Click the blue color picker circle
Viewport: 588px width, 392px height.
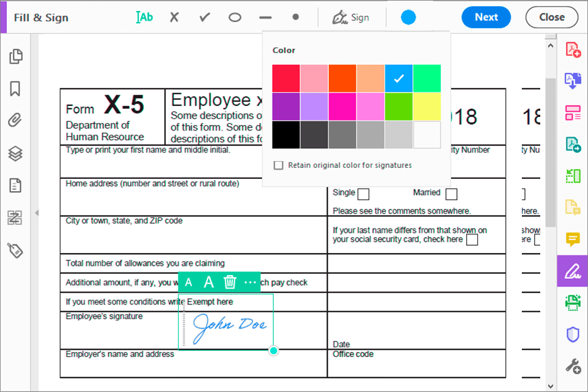[409, 17]
